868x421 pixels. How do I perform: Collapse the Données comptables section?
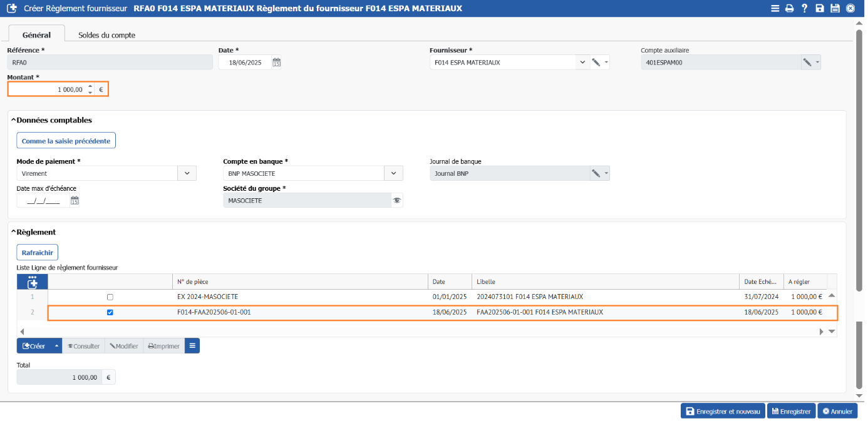[14, 120]
